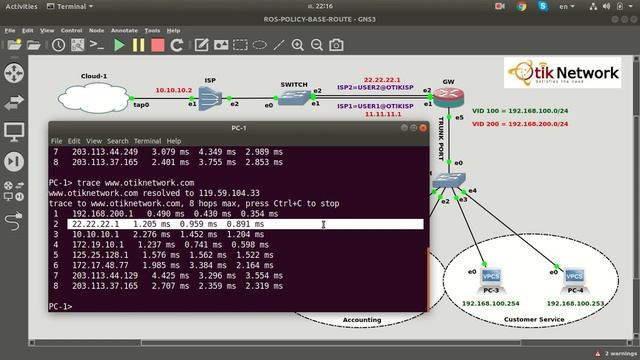The image size is (640, 360).
Task: Browse security devices in sidebar
Action: pos(14,162)
